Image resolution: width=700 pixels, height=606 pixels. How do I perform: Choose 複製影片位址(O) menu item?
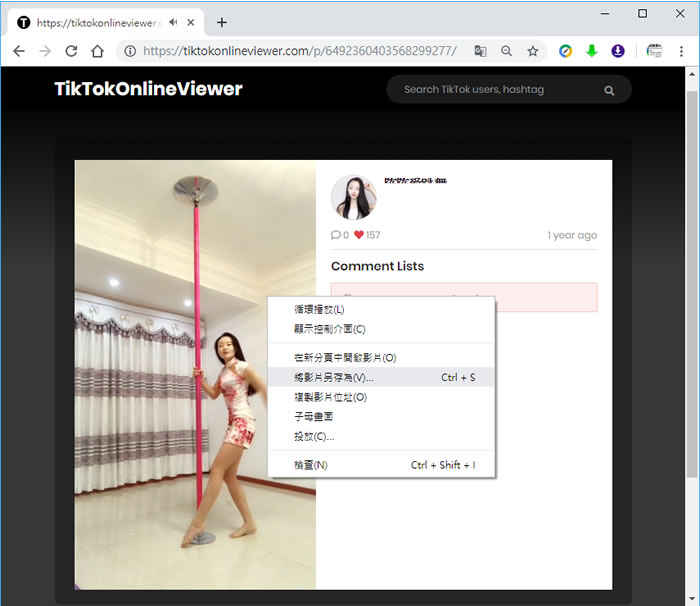pyautogui.click(x=382, y=397)
